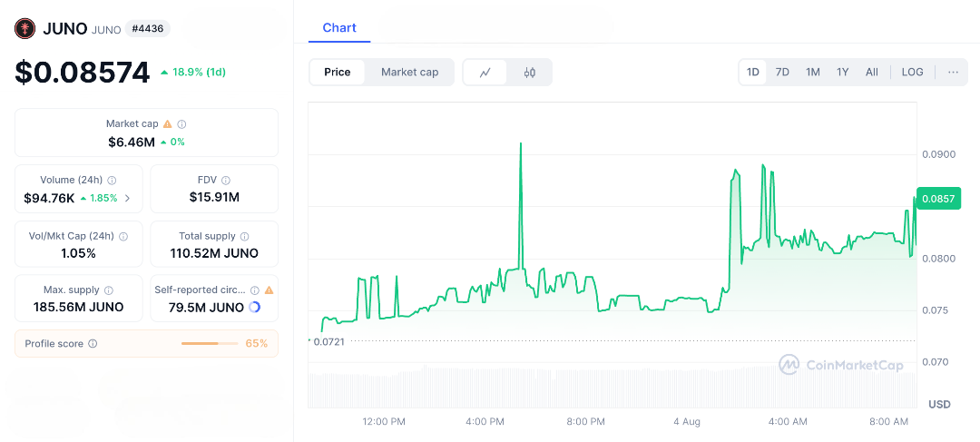Viewport: 980px width, 442px height.
Task: Click the circulating supply progress ring icon
Action: point(254,307)
